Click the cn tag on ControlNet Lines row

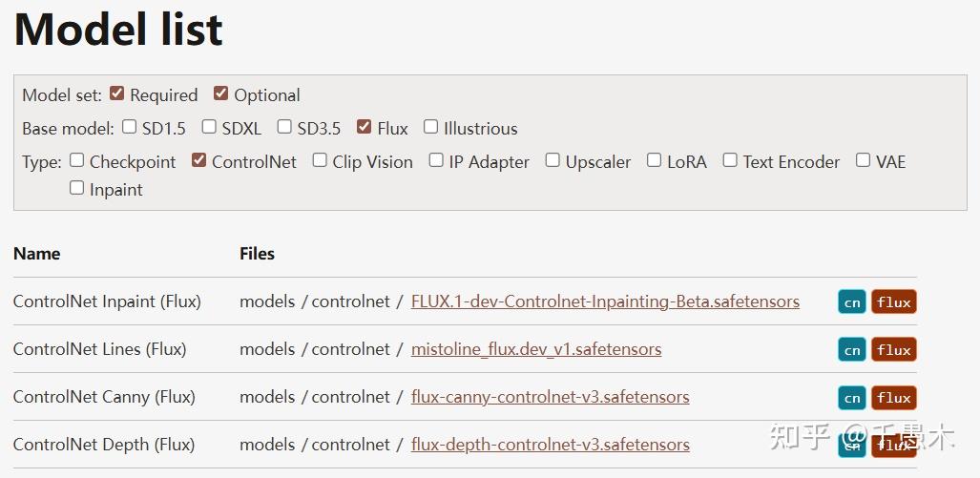[852, 350]
